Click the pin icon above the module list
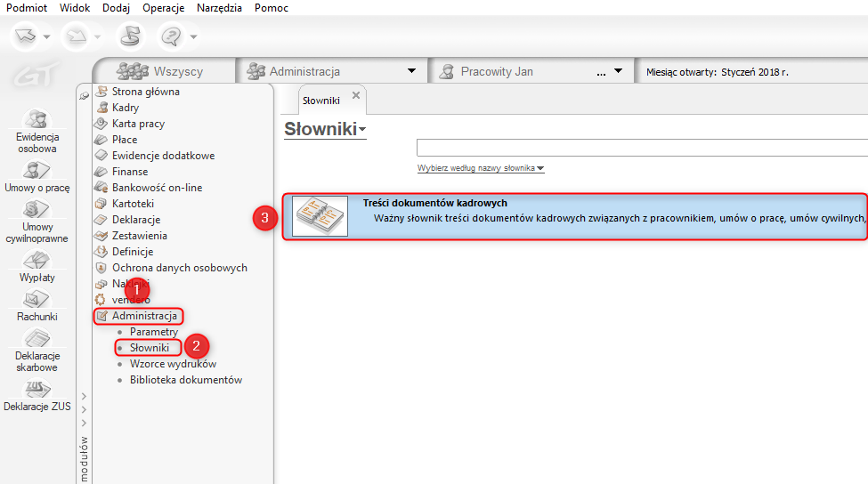Viewport: 868px width, 484px height. (85, 96)
